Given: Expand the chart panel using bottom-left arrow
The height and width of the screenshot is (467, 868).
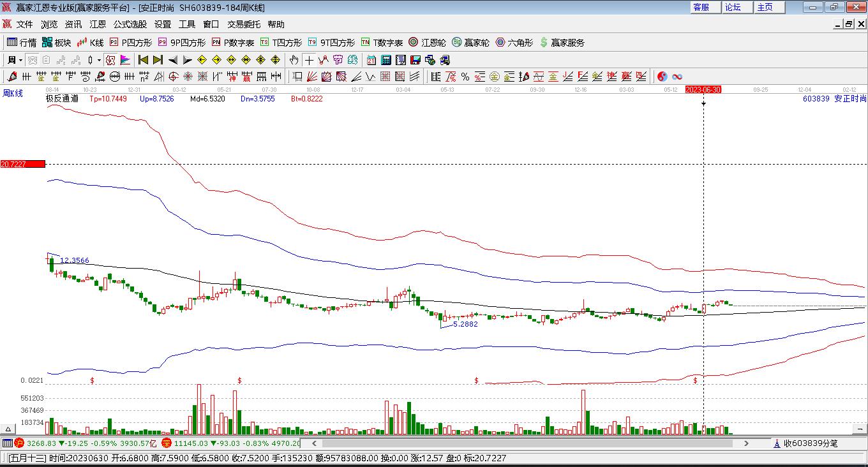Looking at the screenshot, I should tap(8, 429).
